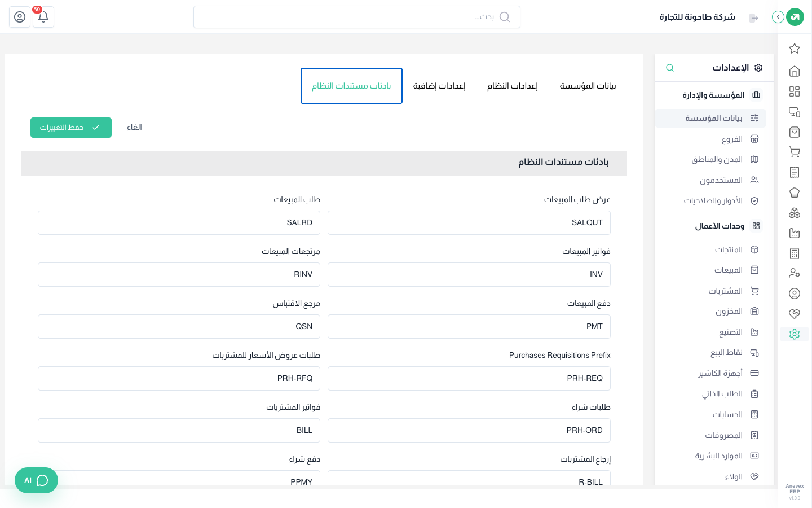Open the stacked cubes icon in the rail
The width and height of the screenshot is (812, 508).
[795, 213]
